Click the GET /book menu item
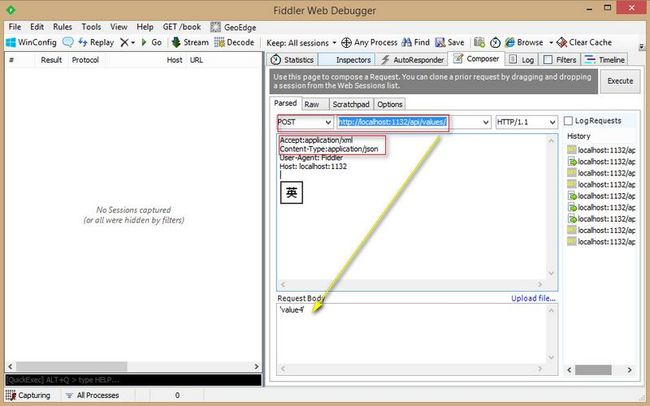This screenshot has height=406, width=650. click(182, 27)
